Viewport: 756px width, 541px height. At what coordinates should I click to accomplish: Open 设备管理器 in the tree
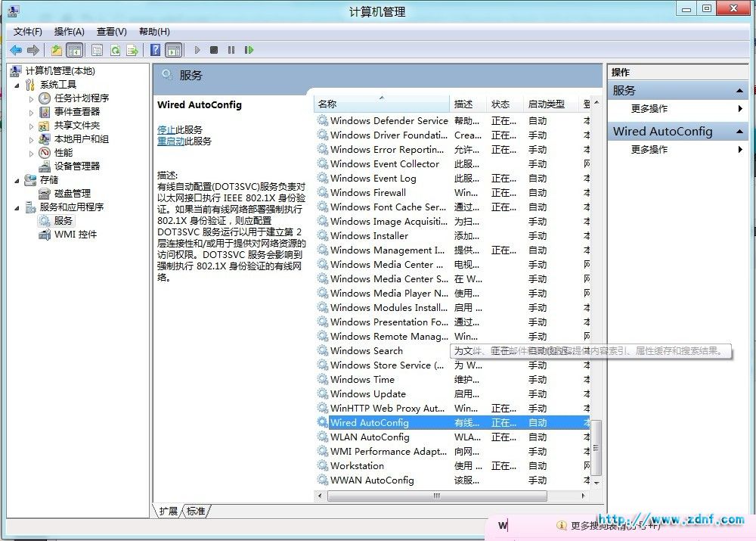click(x=77, y=166)
